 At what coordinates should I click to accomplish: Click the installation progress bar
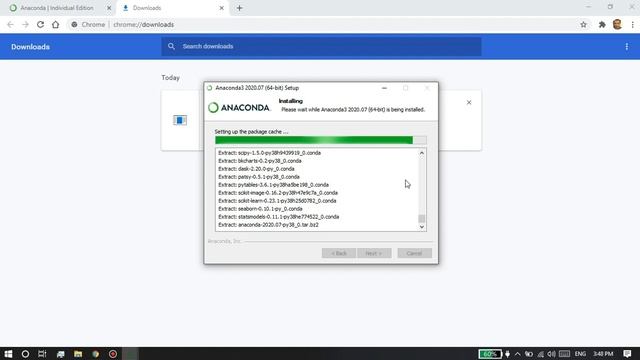(x=321, y=140)
